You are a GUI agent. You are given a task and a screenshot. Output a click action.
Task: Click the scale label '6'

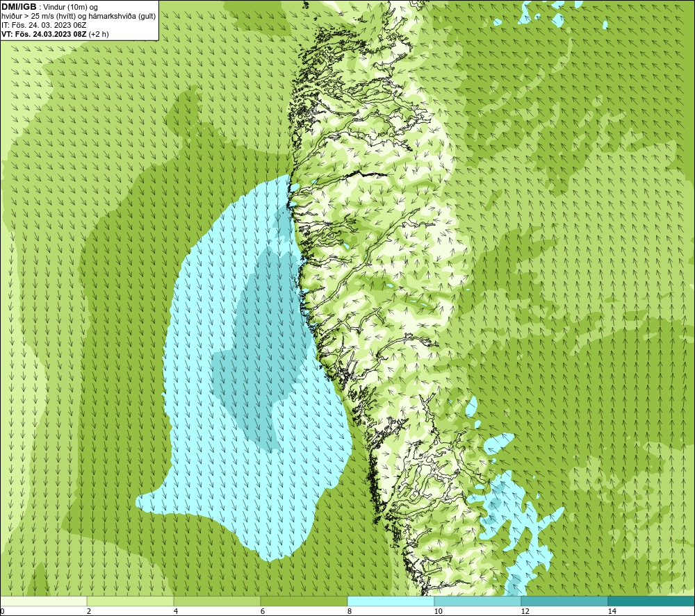point(263,611)
